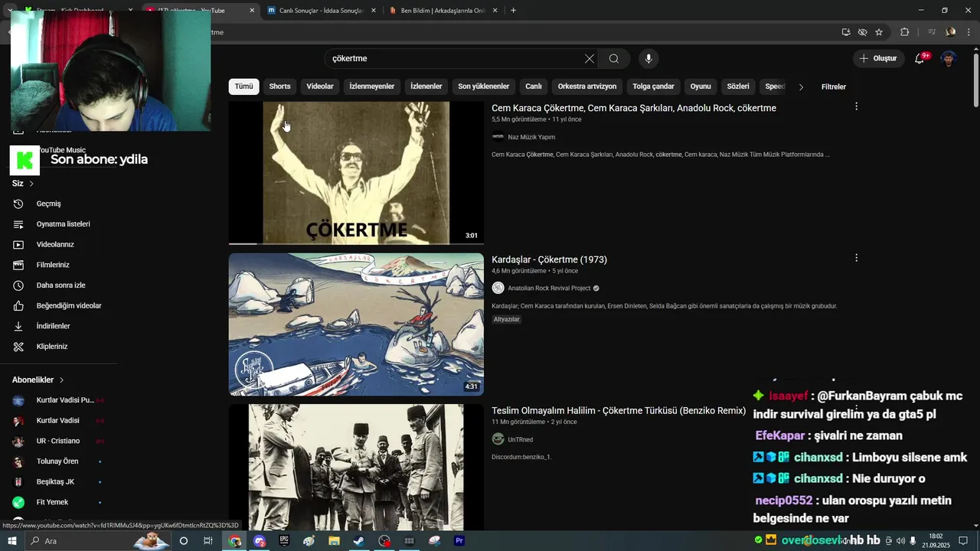Select the Tümü filter chip
Viewport: 980px width, 551px height.
click(x=243, y=86)
